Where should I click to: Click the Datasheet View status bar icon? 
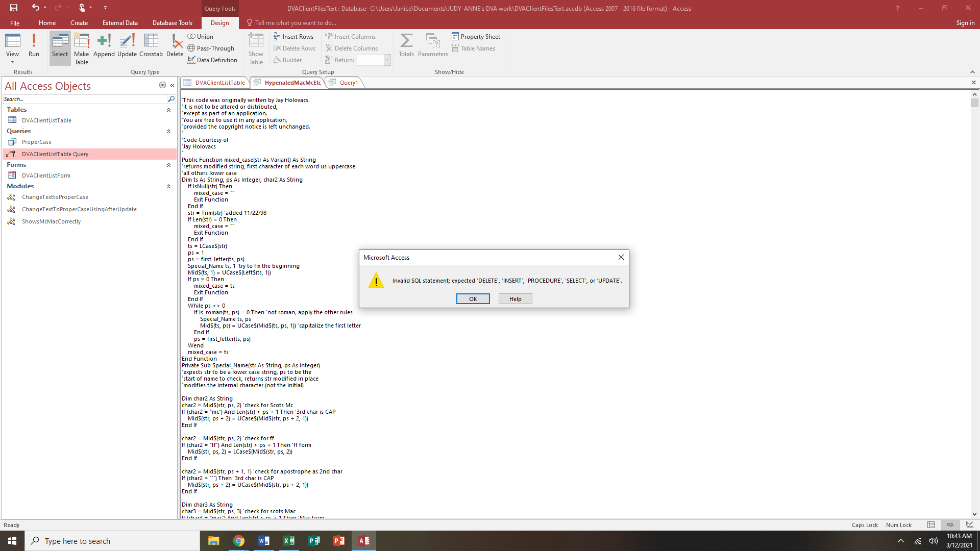coord(931,525)
